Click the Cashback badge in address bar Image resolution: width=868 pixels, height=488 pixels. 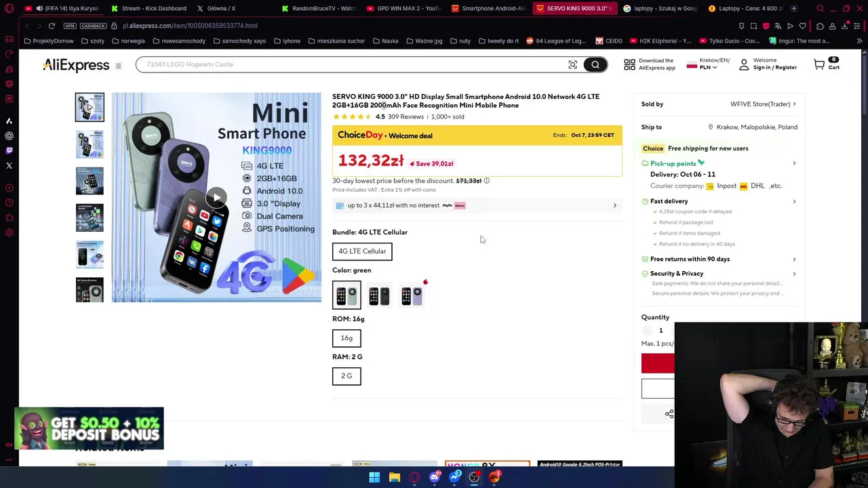pos(92,26)
